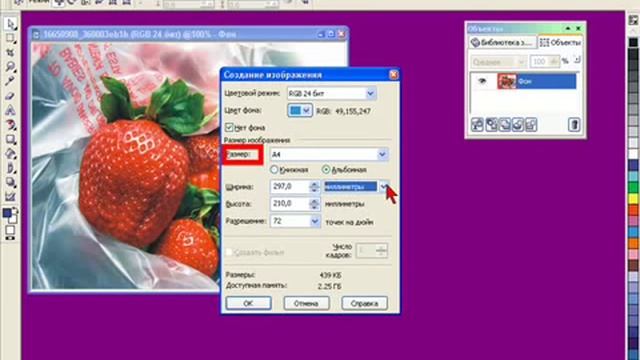The height and width of the screenshot is (360, 640).
Task: Click the 'Отмена' cancel button
Action: (x=306, y=303)
